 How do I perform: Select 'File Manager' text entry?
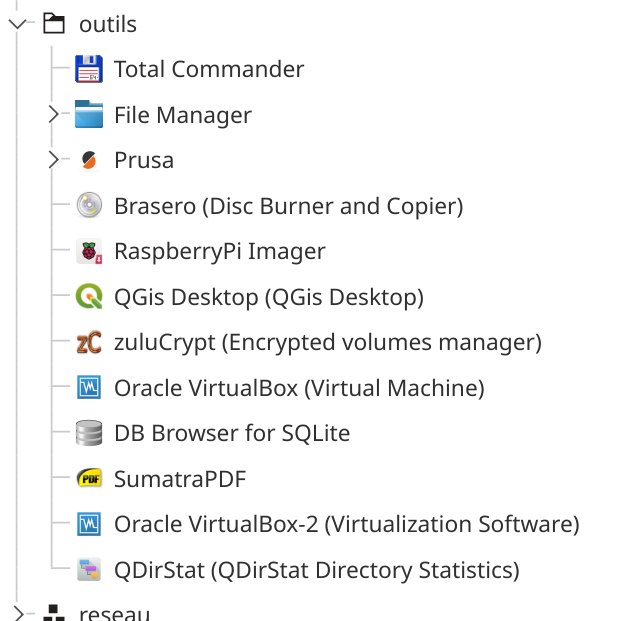(x=183, y=115)
